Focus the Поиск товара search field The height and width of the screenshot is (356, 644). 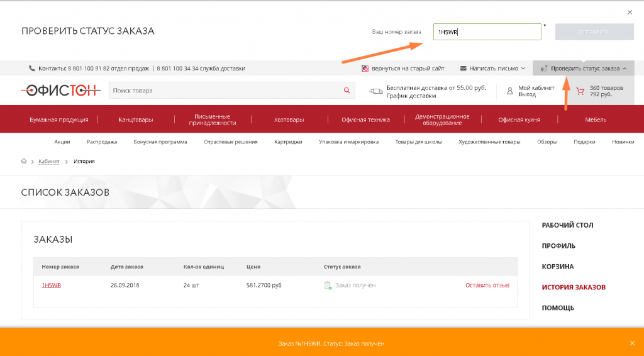coord(225,91)
